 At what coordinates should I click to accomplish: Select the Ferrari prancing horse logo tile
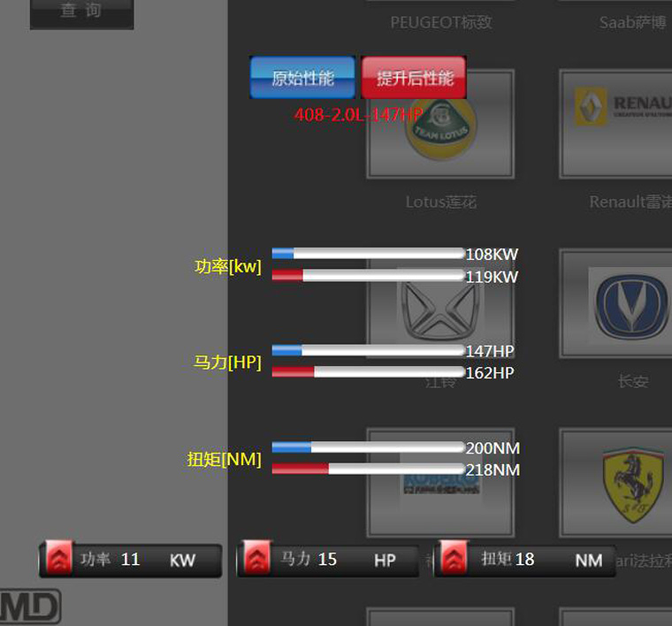click(616, 483)
